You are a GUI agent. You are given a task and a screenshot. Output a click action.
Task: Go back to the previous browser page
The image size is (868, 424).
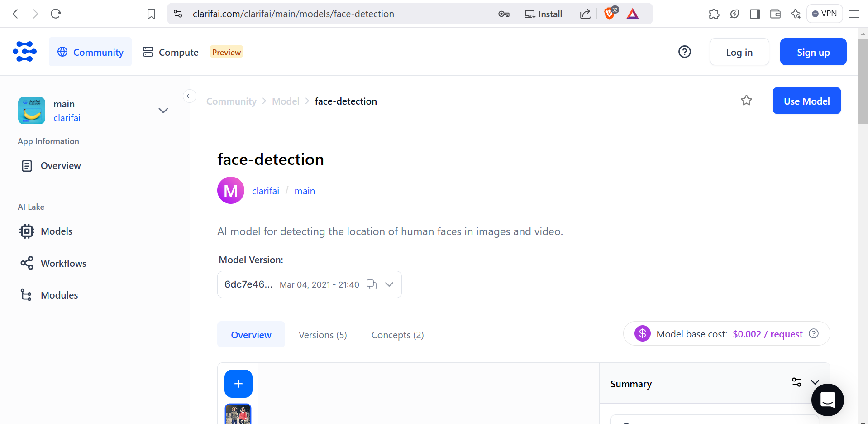click(x=15, y=14)
